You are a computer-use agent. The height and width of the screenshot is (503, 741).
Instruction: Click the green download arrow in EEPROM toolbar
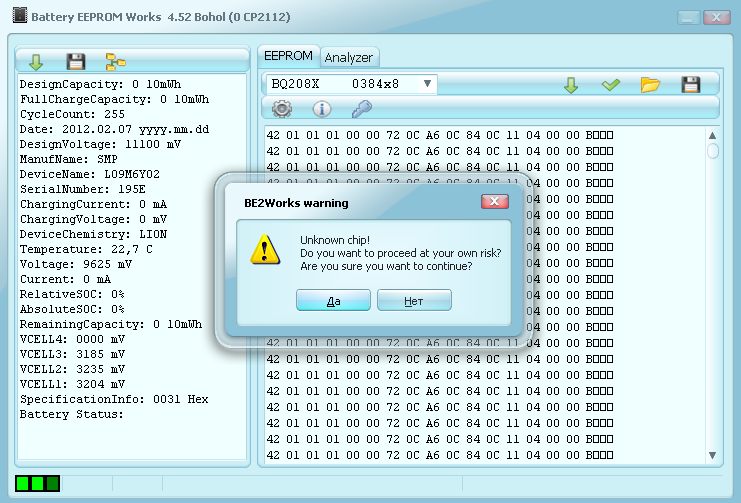pos(571,85)
